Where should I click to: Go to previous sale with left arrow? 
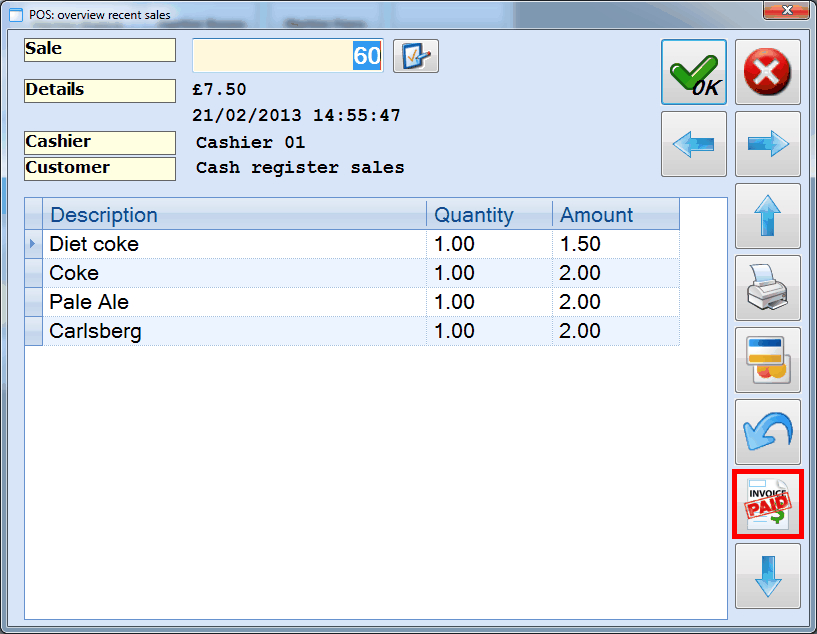point(693,144)
